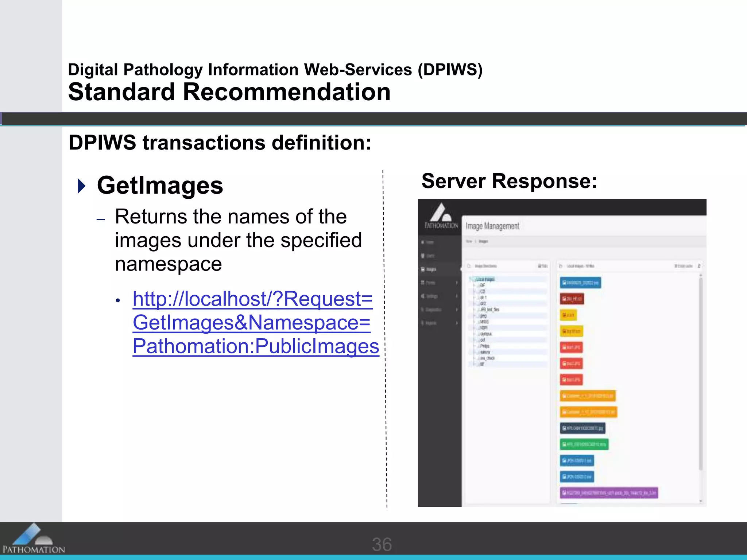The height and width of the screenshot is (560, 747).
Task: Select the JP8_test_files folder
Action: 489,310
